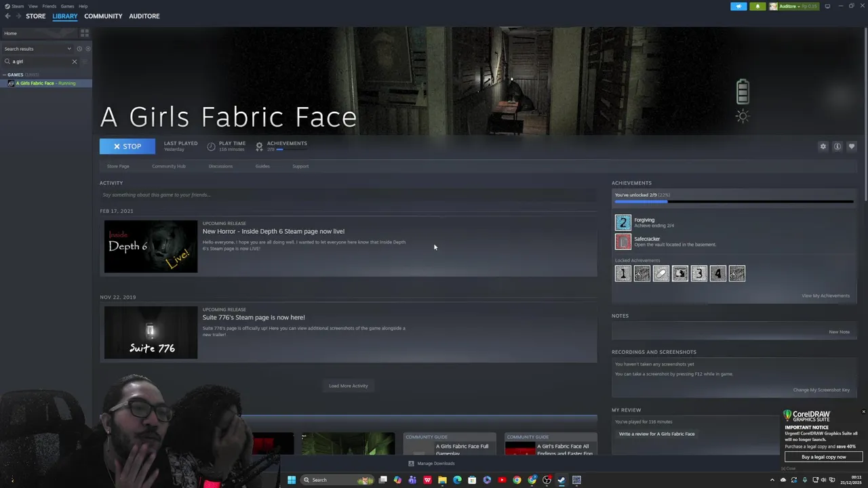Image resolution: width=868 pixels, height=488 pixels.
Task: Open the View menu
Action: [33, 6]
